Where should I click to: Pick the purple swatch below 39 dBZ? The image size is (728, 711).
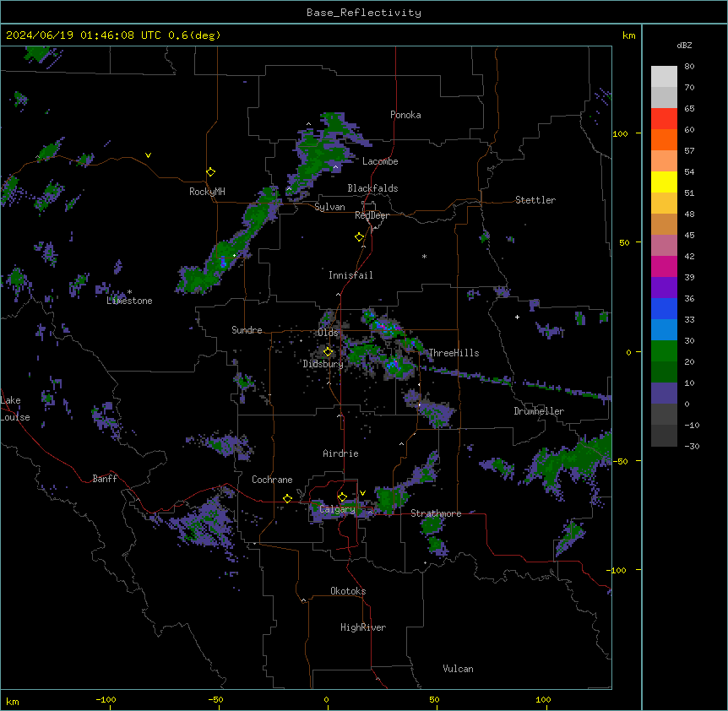point(664,288)
